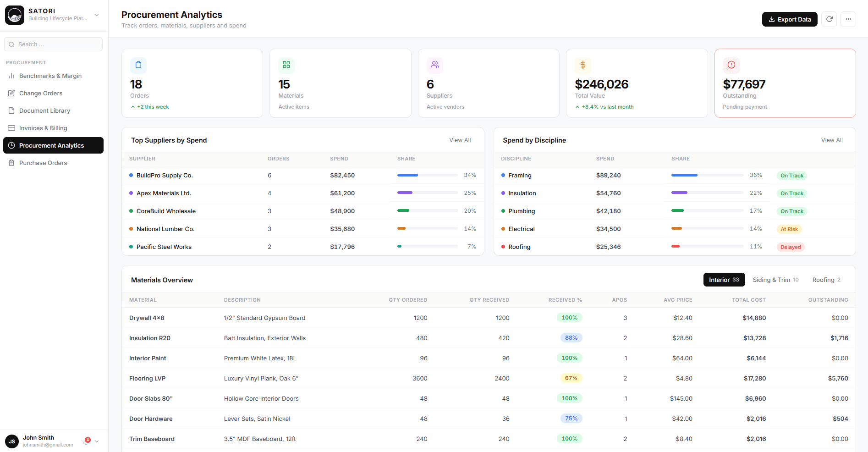
Task: Select the BuildPro Supply Co. row
Action: point(303,175)
